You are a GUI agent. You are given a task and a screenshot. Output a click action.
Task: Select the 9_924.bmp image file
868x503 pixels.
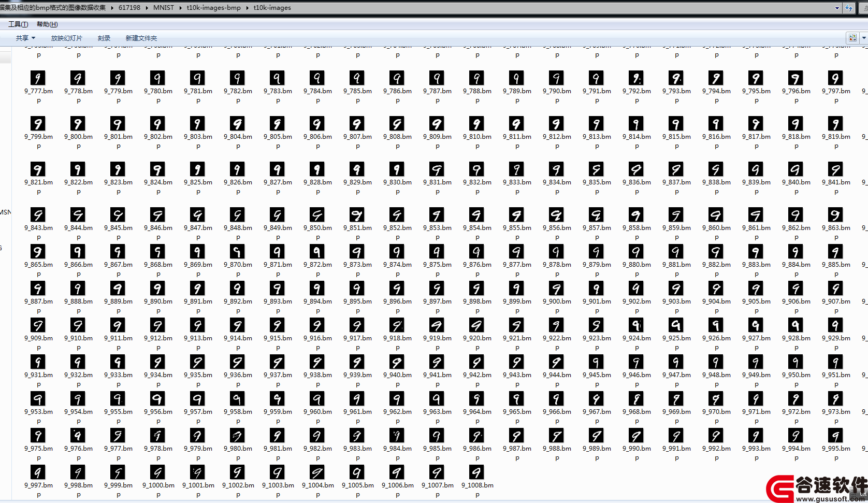coord(636,333)
